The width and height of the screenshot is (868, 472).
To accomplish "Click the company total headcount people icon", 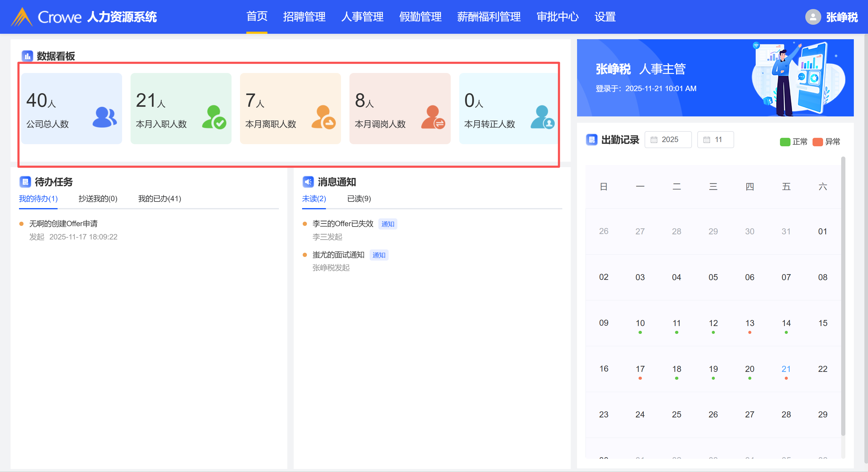I will [104, 117].
